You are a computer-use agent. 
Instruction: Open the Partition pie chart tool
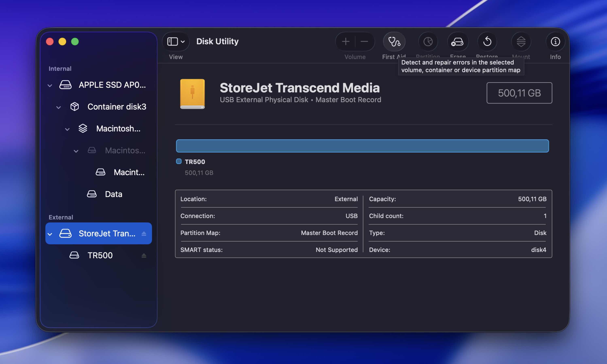pyautogui.click(x=428, y=41)
